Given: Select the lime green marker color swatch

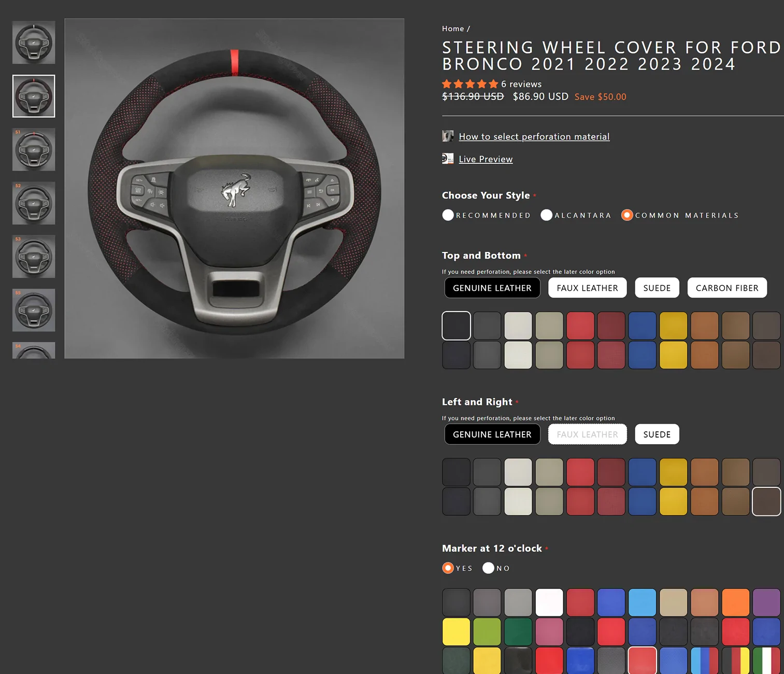Looking at the screenshot, I should (x=487, y=631).
